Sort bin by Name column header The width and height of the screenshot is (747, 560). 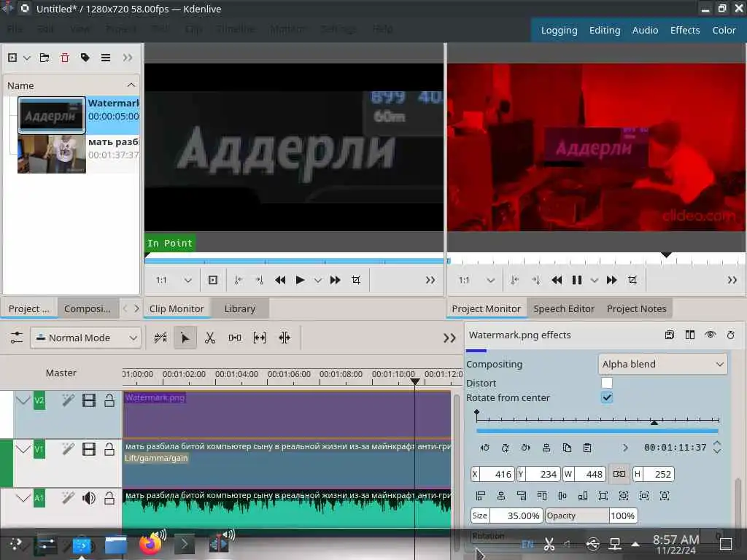[x=71, y=85]
